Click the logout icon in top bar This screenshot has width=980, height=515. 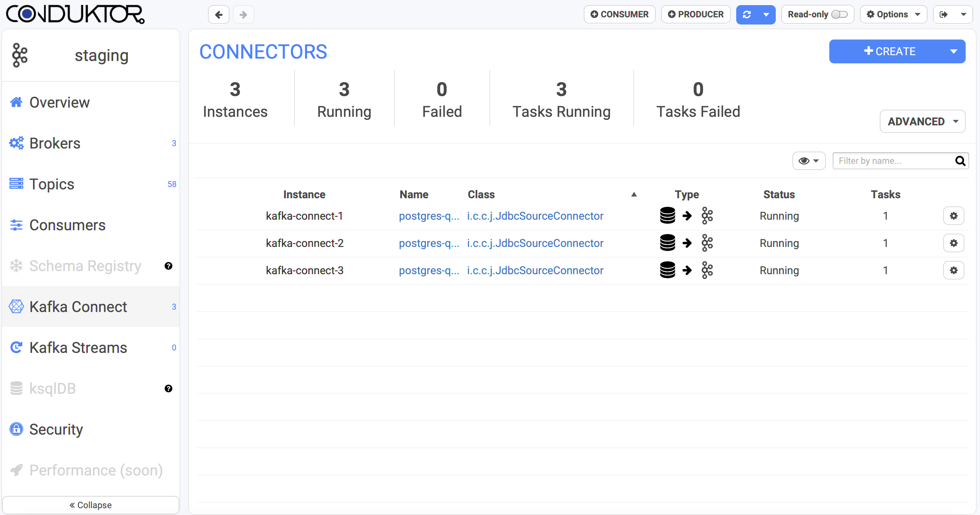(x=944, y=14)
